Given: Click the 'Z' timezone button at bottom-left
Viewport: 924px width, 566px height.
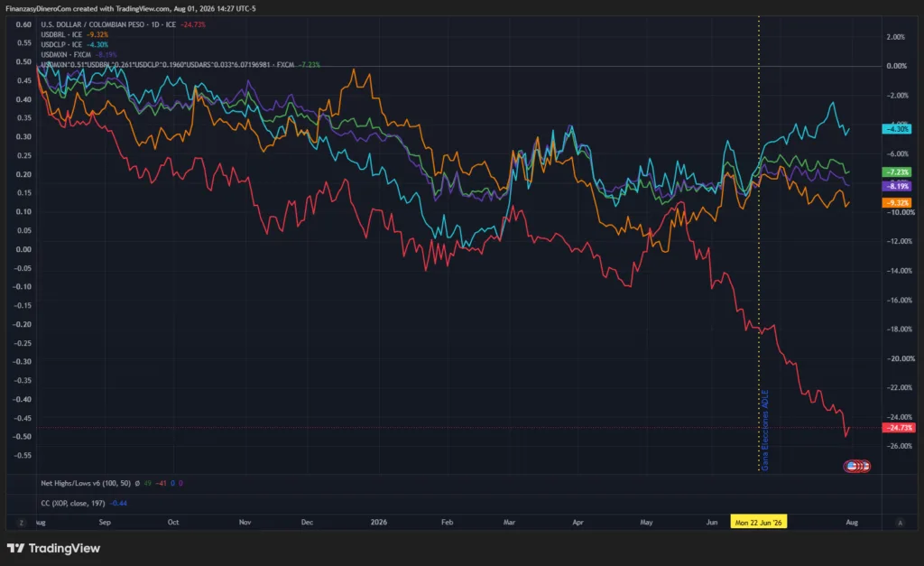Looking at the screenshot, I should [22, 523].
